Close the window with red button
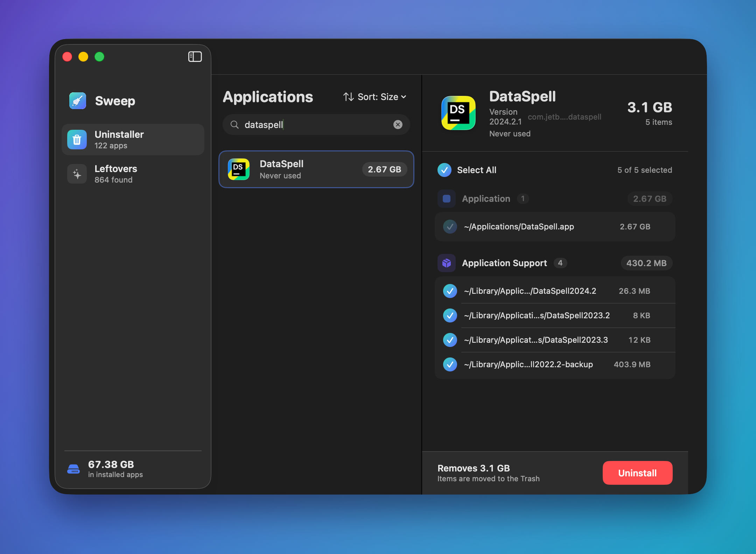Screen dimensions: 756x554 point(67,57)
